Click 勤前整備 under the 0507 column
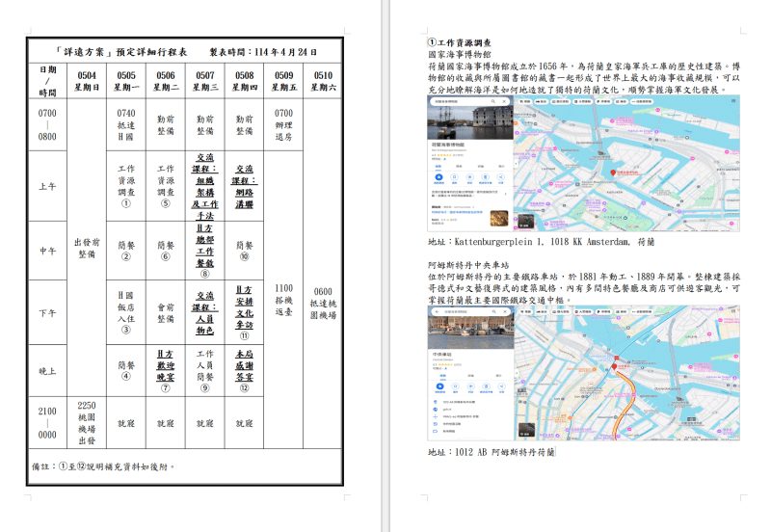 click(205, 125)
